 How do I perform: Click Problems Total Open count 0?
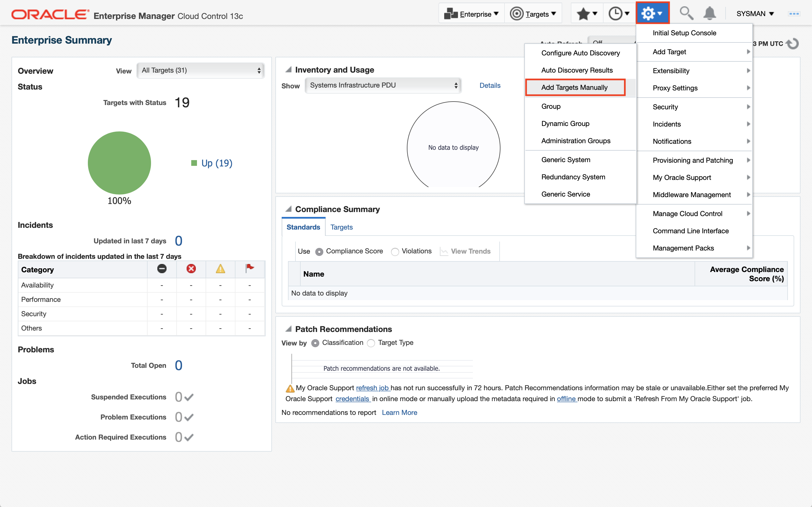click(179, 365)
